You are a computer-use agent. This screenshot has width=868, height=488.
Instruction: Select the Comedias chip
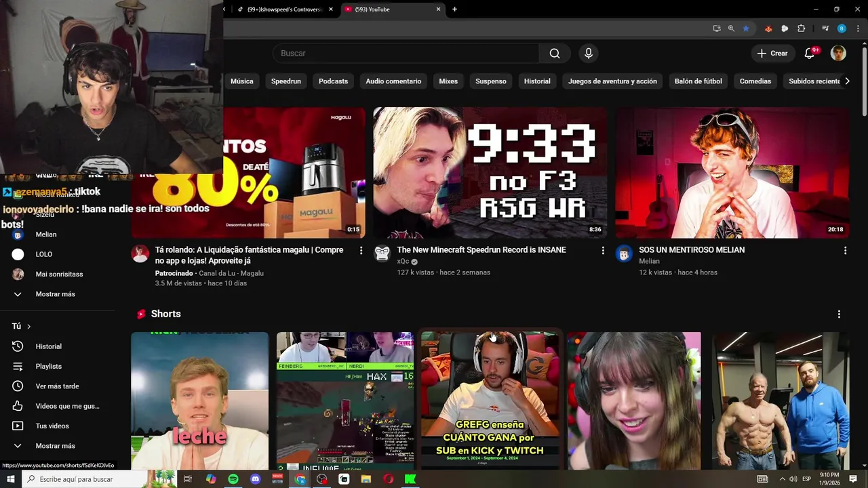pos(755,81)
